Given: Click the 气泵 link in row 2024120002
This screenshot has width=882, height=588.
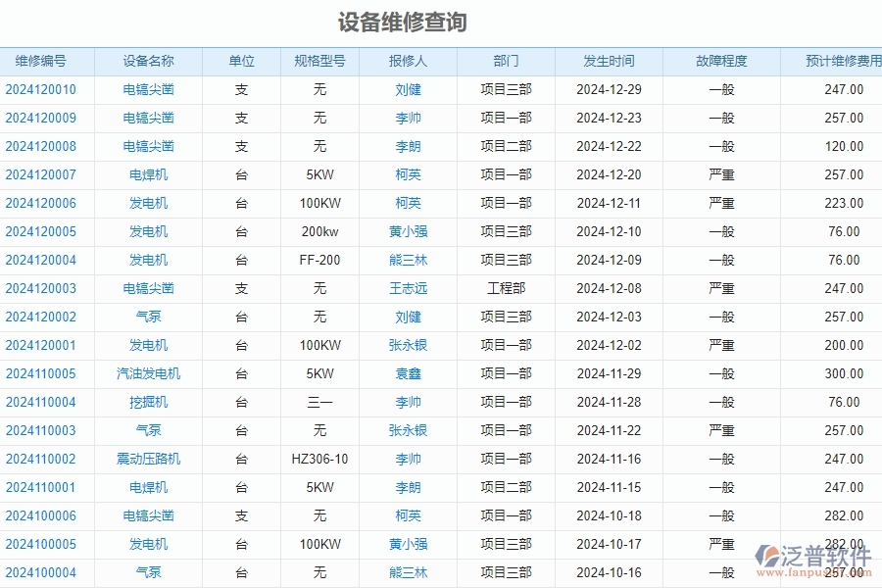Looking at the screenshot, I should (x=148, y=317).
